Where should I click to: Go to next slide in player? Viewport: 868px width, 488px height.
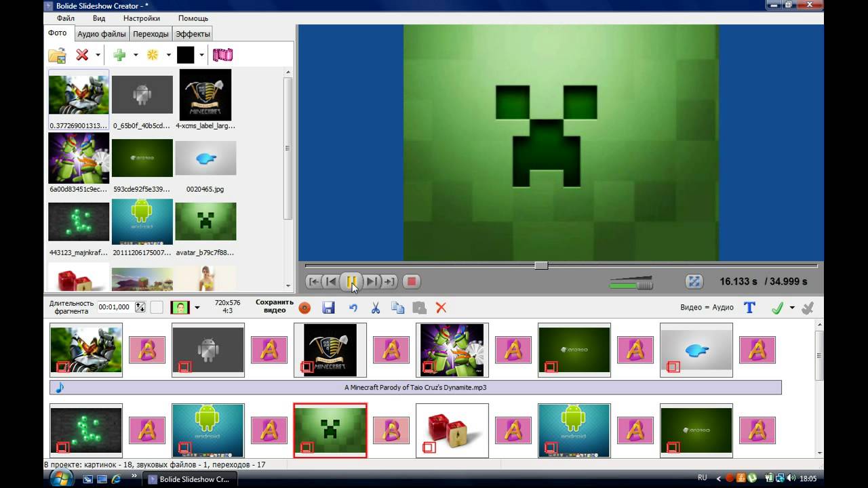click(x=372, y=281)
